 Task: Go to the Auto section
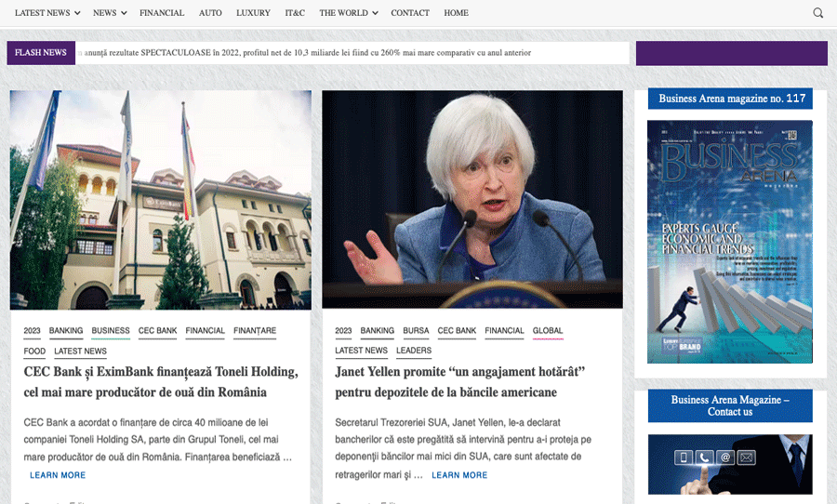(210, 13)
